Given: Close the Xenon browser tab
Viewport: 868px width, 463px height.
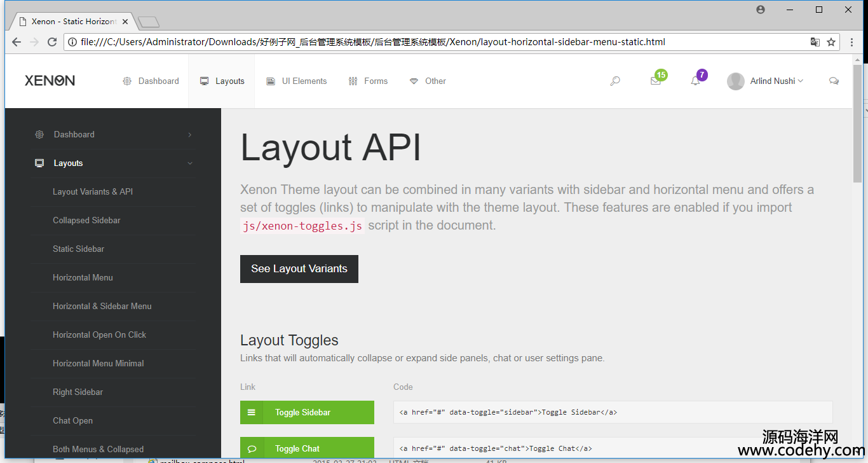Looking at the screenshot, I should [125, 22].
